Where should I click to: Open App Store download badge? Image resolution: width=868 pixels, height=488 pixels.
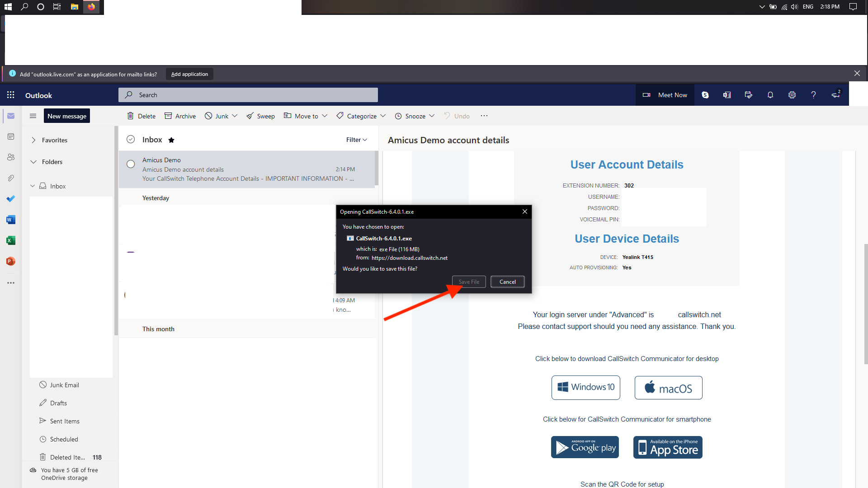pyautogui.click(x=668, y=447)
